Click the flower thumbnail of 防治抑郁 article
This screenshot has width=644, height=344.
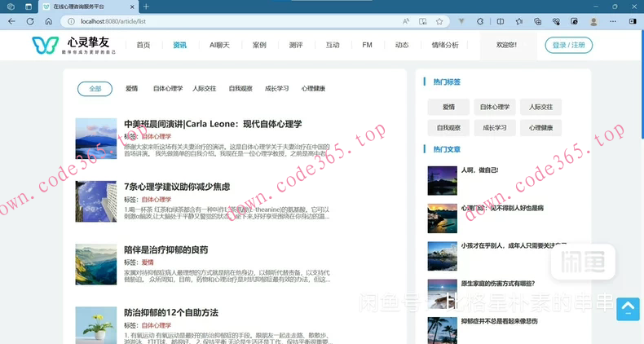95,325
